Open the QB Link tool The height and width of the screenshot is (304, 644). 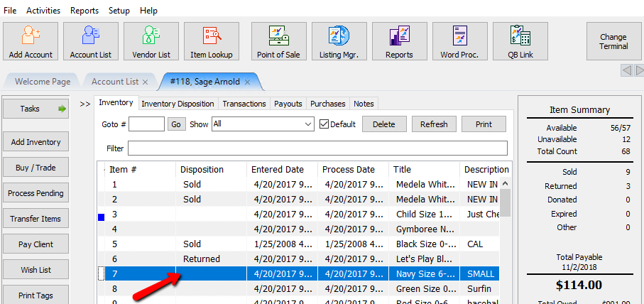[520, 41]
